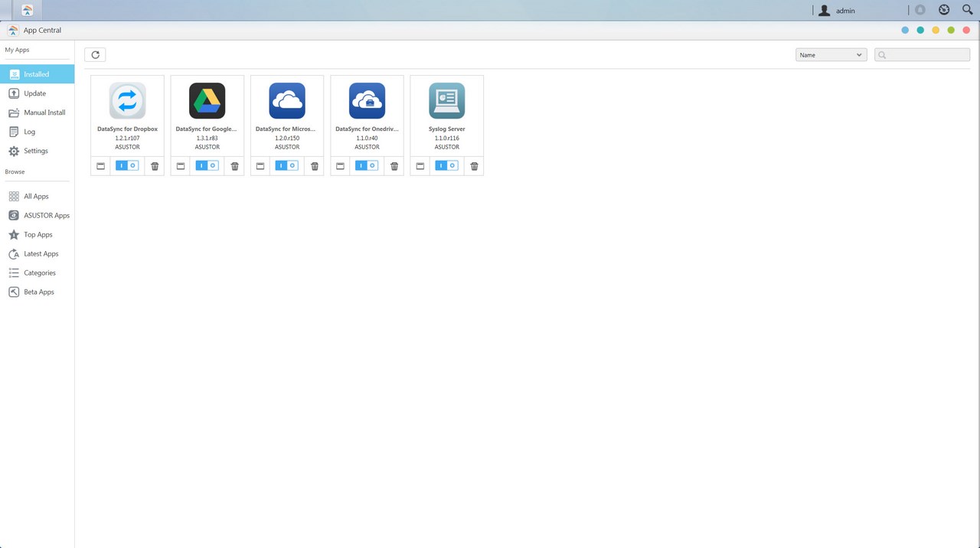Select Installed in My Apps sidebar
This screenshot has height=548, width=980.
37,74
